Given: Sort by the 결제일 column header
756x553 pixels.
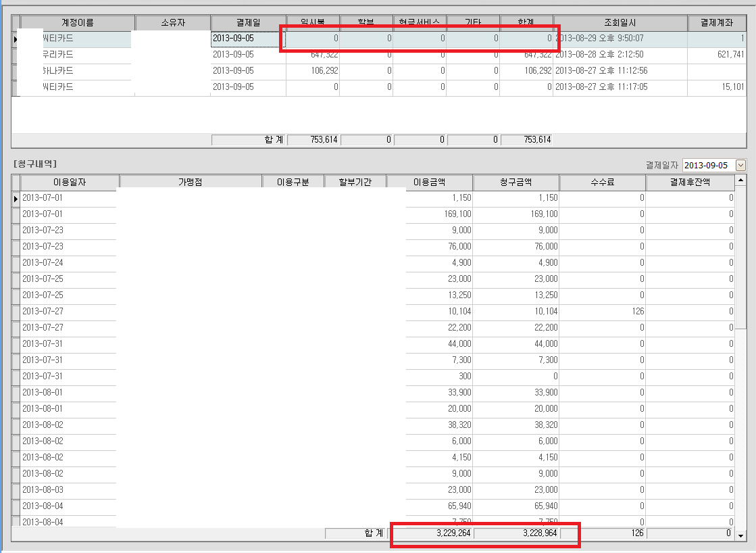Looking at the screenshot, I should click(247, 23).
